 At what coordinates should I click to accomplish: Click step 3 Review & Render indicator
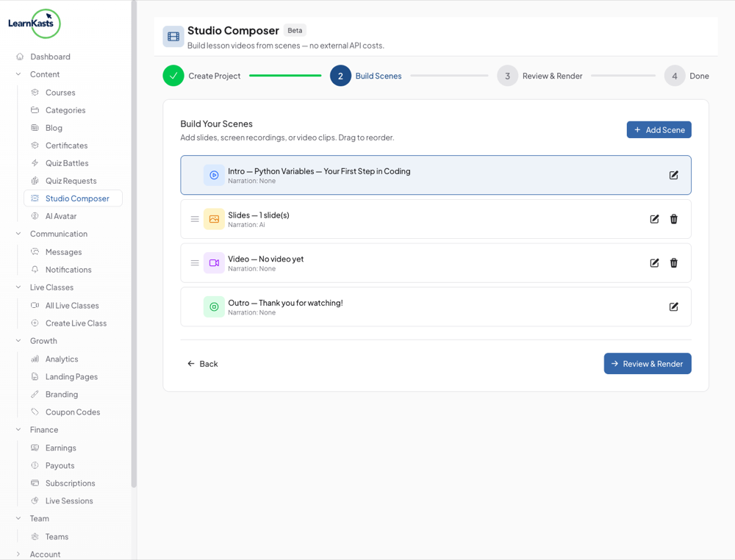pyautogui.click(x=507, y=76)
